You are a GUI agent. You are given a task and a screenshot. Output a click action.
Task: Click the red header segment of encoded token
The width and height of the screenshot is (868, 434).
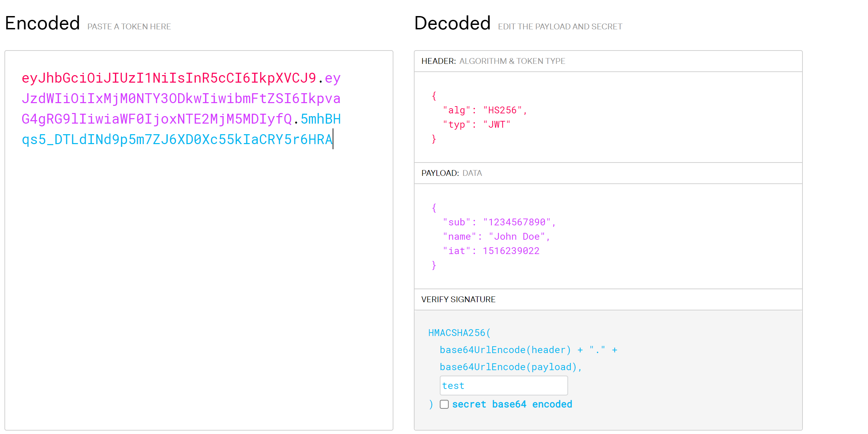coord(169,78)
